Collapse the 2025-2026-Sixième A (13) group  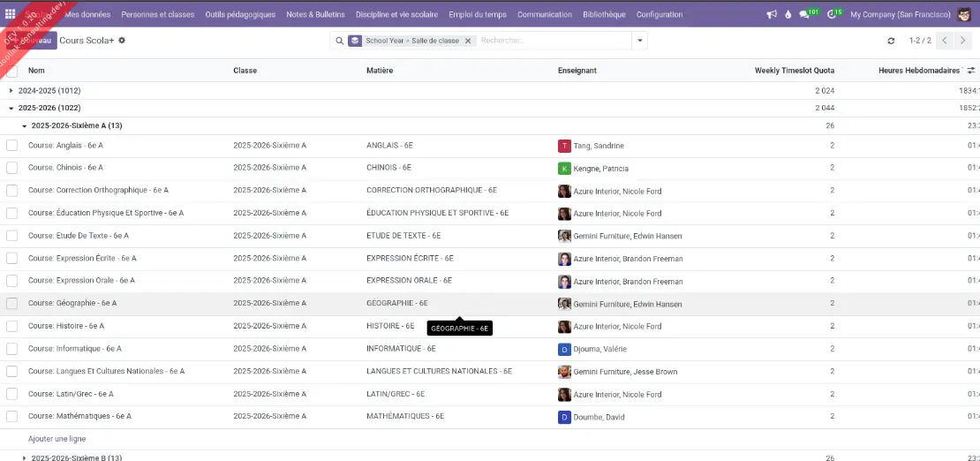(x=25, y=125)
